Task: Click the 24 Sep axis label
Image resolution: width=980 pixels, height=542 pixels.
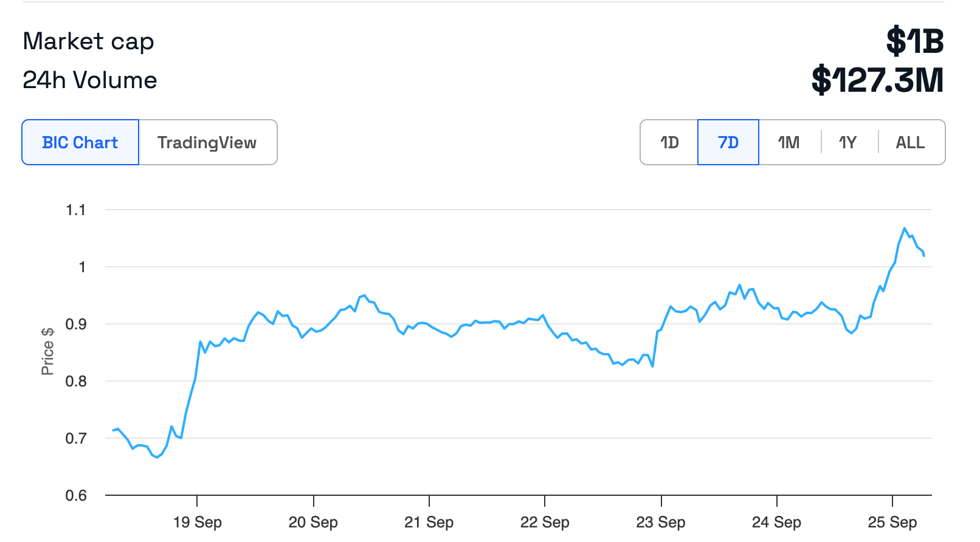Action: point(776,522)
